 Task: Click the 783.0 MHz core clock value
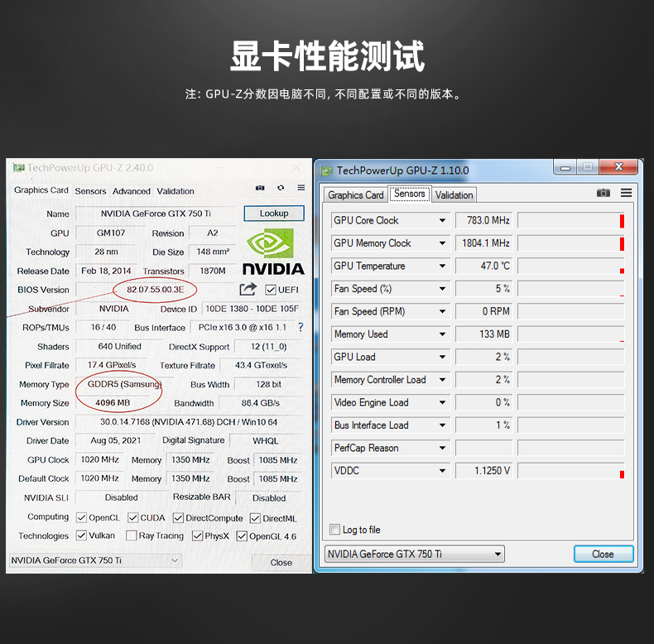(483, 220)
